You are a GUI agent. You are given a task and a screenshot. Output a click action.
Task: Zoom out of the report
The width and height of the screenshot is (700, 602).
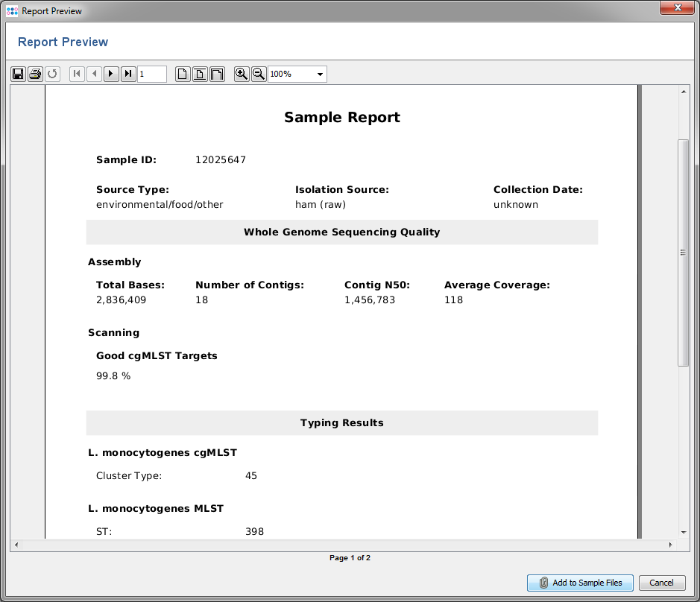coord(259,74)
